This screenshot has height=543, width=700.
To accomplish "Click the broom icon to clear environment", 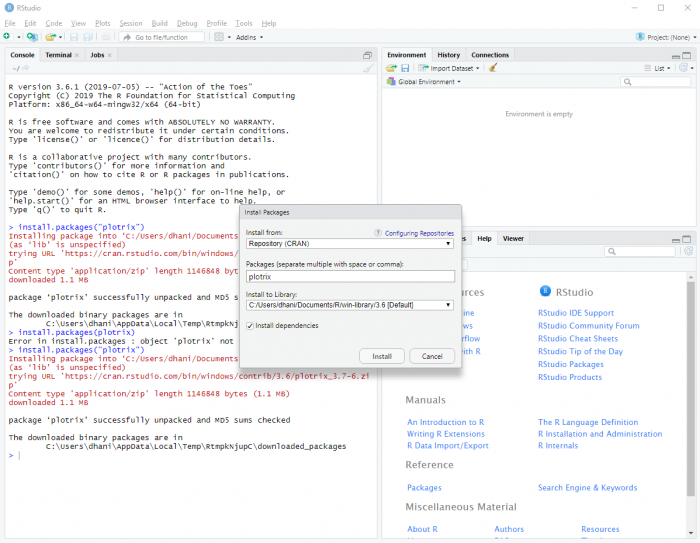I will (x=493, y=68).
